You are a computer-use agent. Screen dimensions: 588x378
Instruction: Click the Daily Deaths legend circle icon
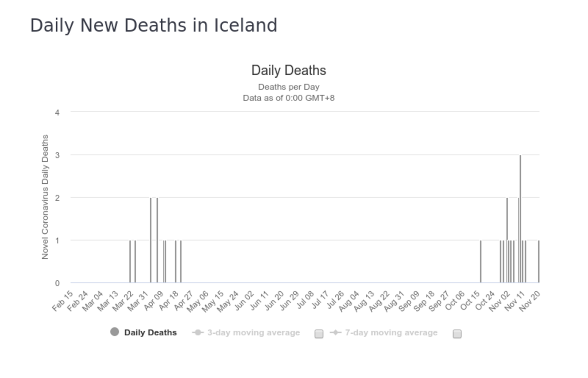click(115, 332)
